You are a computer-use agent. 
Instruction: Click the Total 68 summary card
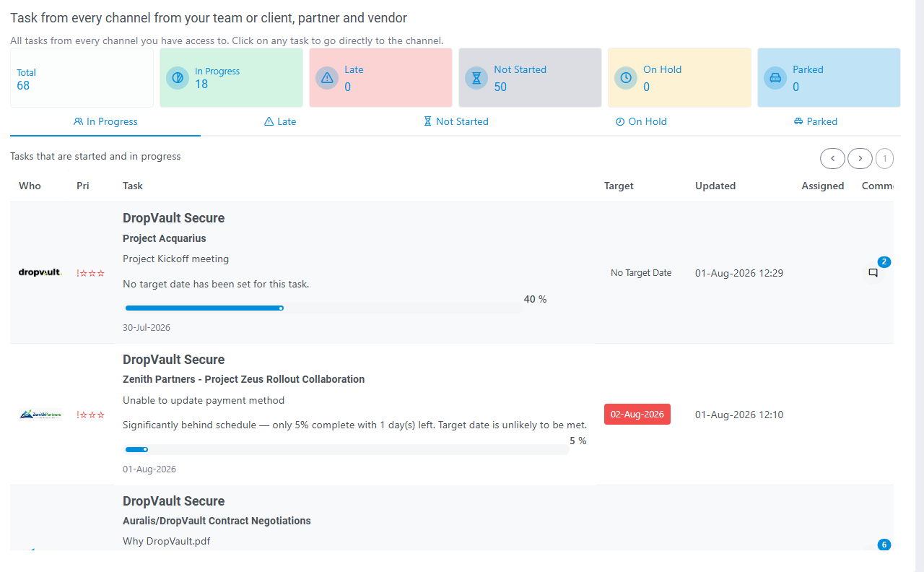click(82, 78)
